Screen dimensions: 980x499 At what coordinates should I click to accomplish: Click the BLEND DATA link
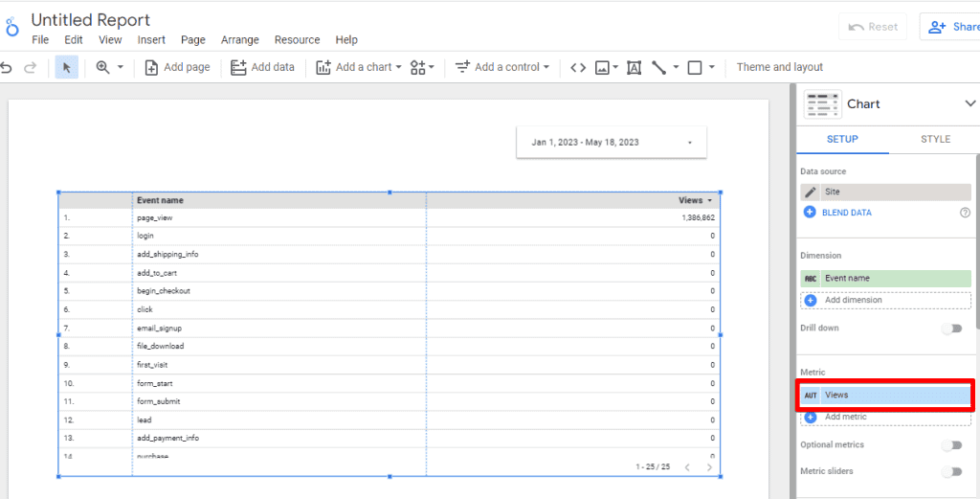pos(846,213)
